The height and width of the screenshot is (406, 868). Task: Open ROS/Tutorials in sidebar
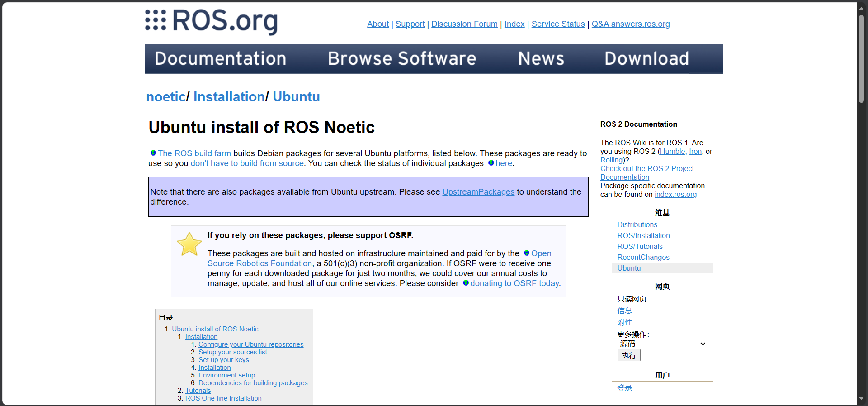tap(640, 246)
